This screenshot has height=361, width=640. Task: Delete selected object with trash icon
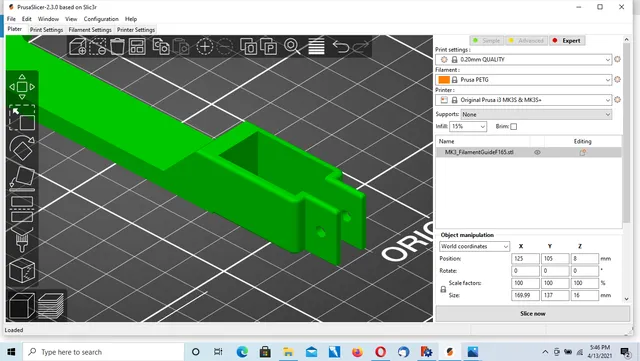click(117, 47)
